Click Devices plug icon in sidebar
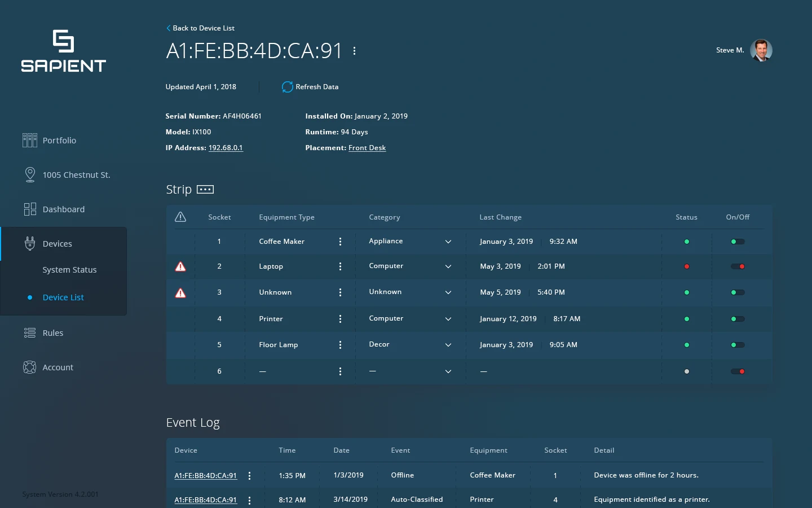This screenshot has width=812, height=508. [x=30, y=243]
